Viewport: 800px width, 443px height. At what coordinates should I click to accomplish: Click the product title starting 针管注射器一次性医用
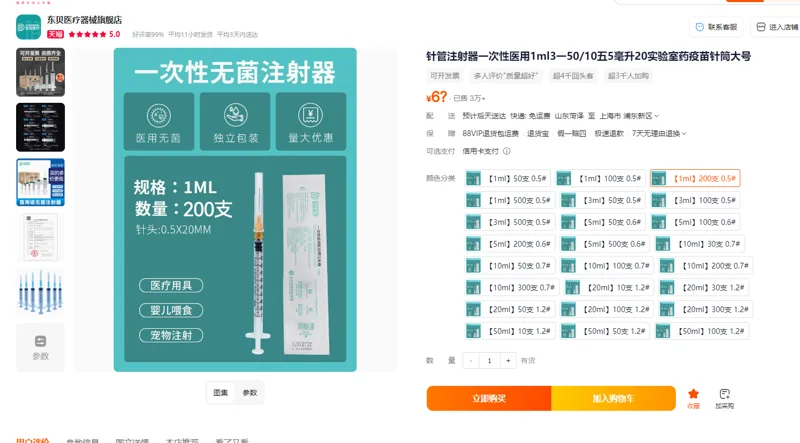pos(589,56)
